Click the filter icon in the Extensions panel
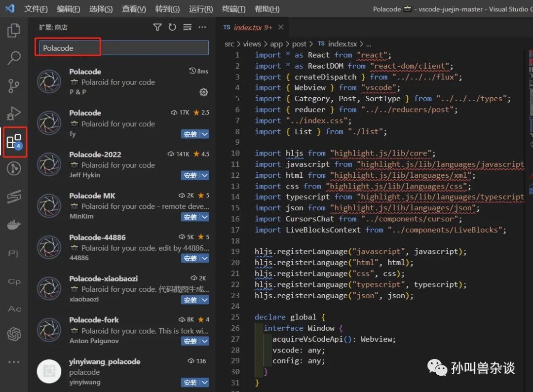The width and height of the screenshot is (533, 392). pyautogui.click(x=157, y=27)
